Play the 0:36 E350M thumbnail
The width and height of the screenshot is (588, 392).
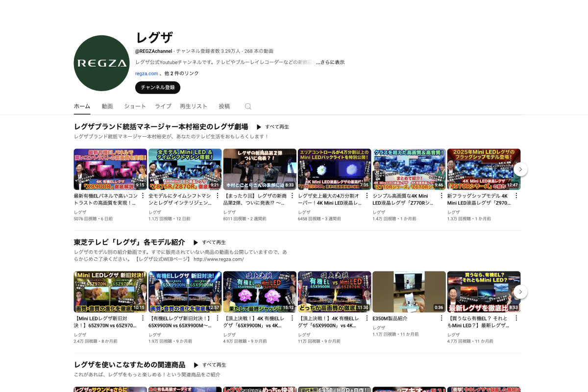pyautogui.click(x=409, y=292)
